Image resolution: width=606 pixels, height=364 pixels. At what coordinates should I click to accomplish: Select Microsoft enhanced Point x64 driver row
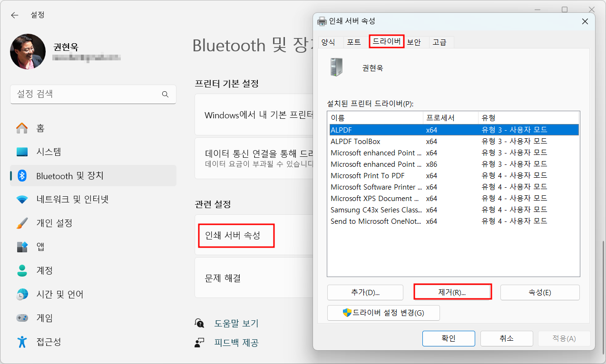453,153
